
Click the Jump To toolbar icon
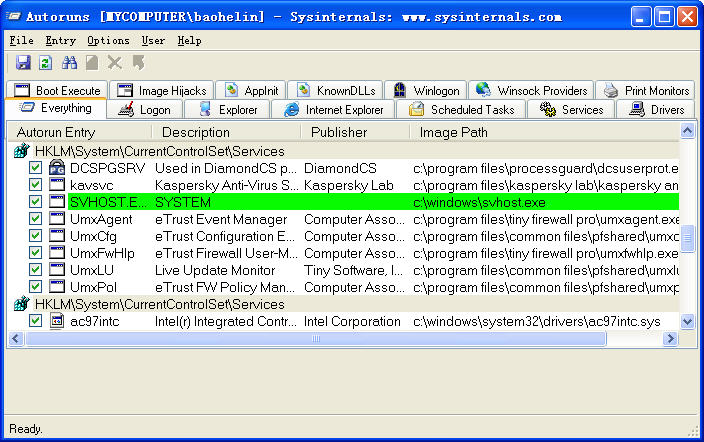tap(139, 62)
